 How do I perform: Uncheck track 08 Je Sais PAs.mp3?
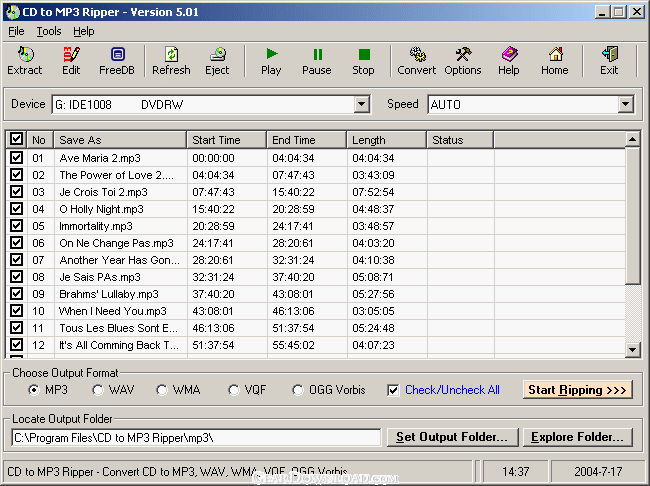(17, 277)
